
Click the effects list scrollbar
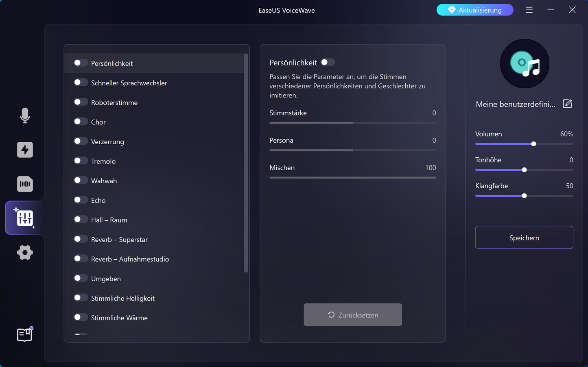coord(246,163)
